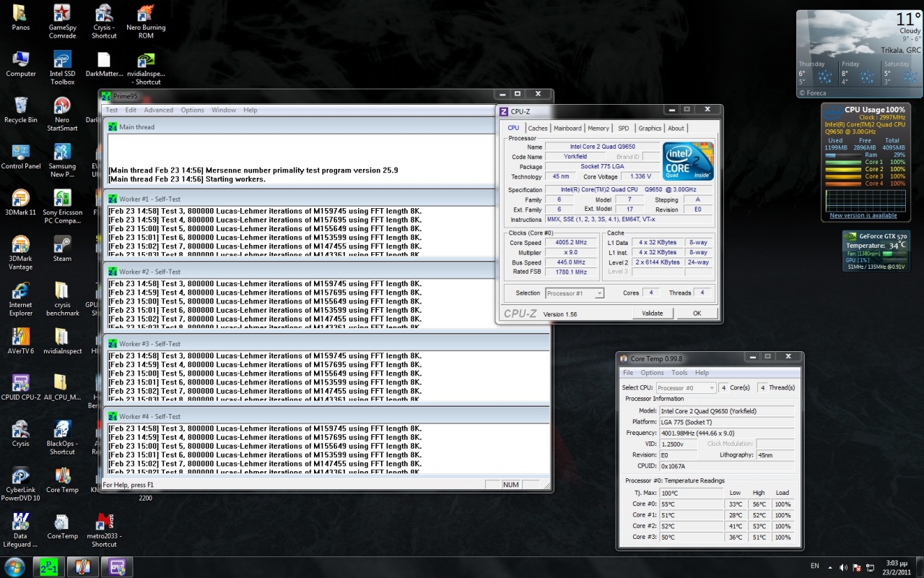
Task: Open the Sony Ericsson PC Companion shortcut
Action: [x=62, y=206]
